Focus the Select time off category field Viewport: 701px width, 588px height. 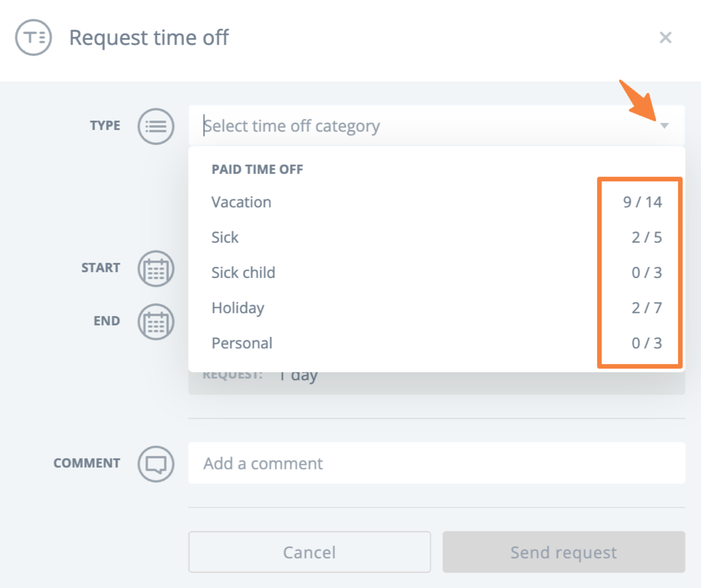406,126
